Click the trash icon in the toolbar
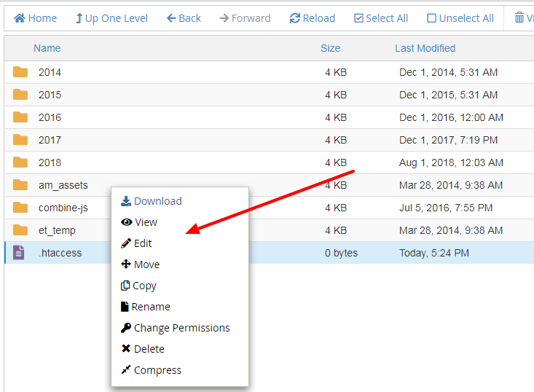534x392 pixels. pos(519,17)
